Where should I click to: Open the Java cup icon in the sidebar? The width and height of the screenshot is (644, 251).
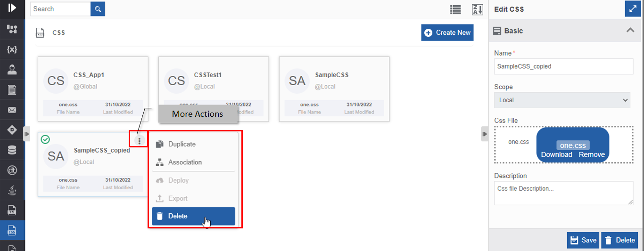[x=12, y=190]
